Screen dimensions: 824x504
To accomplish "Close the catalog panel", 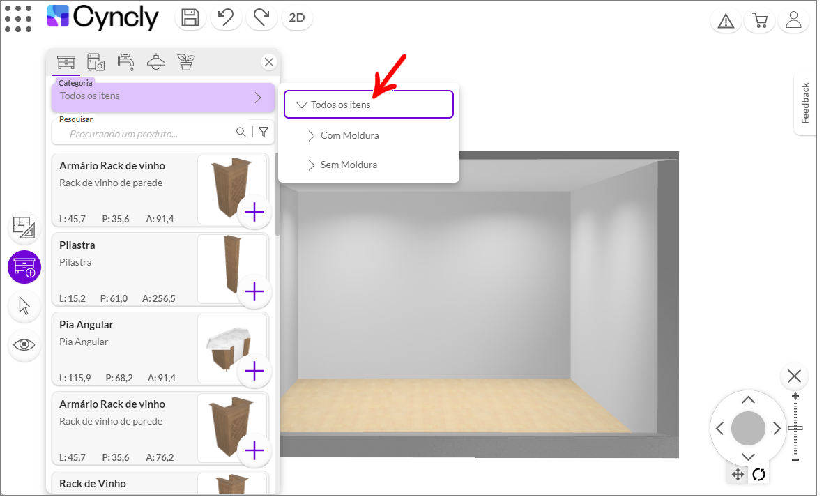I will coord(269,62).
